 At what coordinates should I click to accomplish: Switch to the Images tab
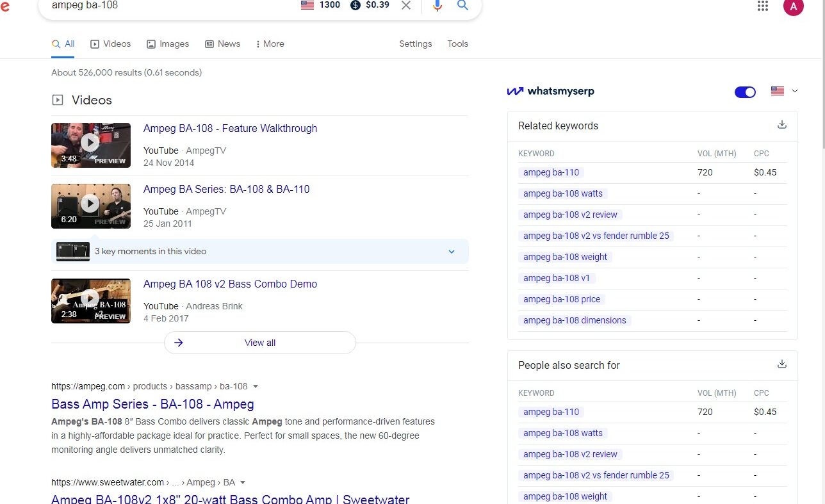pos(168,44)
